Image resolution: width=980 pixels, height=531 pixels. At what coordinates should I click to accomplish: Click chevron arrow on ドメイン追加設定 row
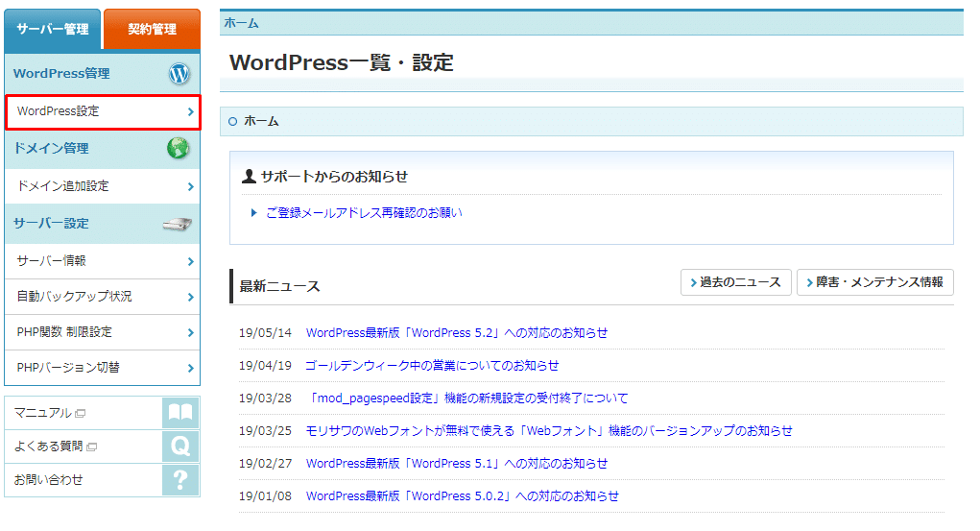point(191,186)
